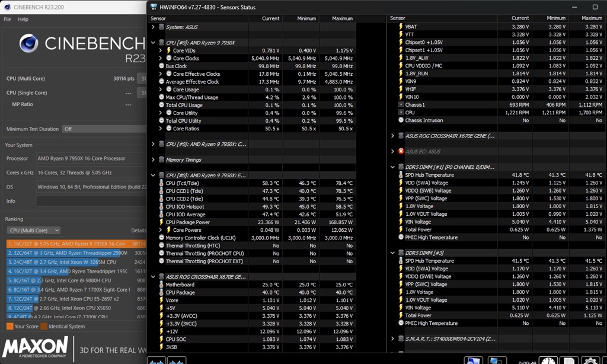
Task: Click the thermometer icon beside CPU (Tctl/Tdie)
Action: (x=161, y=183)
